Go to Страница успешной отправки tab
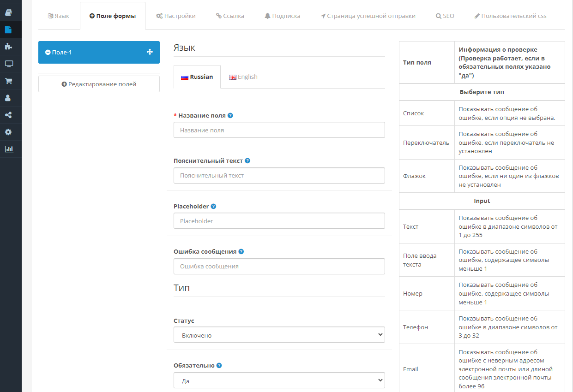Viewport: 573px width, 392px height. click(x=368, y=16)
